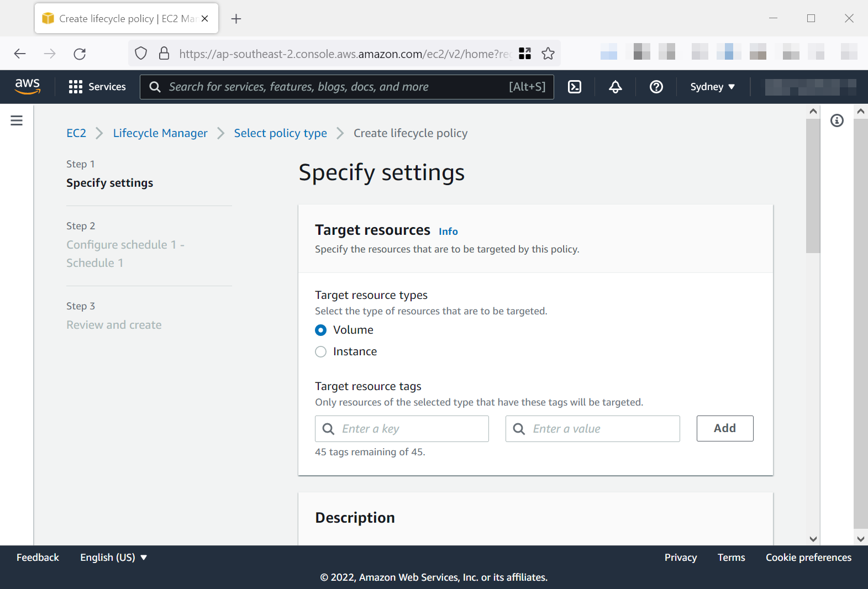The height and width of the screenshot is (589, 868).
Task: Select the Instance resource type
Action: pyautogui.click(x=320, y=351)
